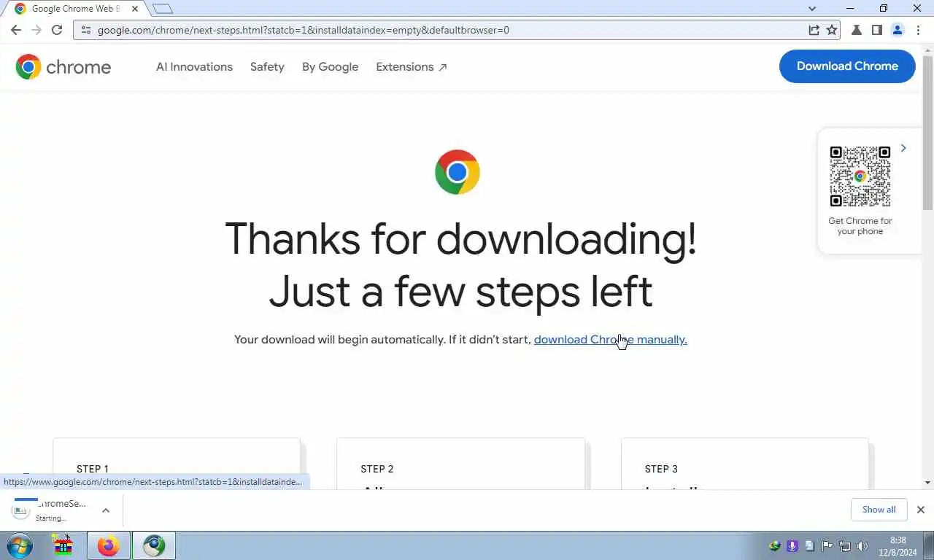Restore down the Chrome window
Screen dimensions: 934x560
coord(884,9)
